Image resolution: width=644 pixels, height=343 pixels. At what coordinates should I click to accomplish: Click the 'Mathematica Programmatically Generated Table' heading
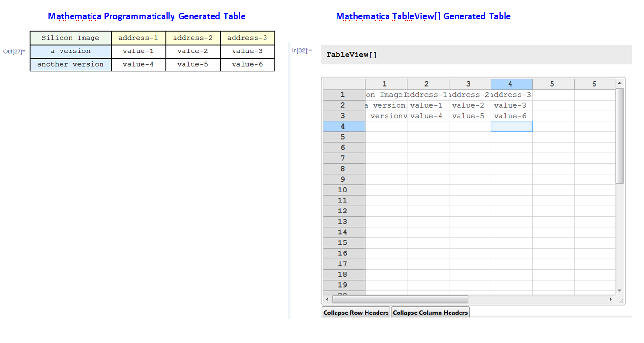pos(147,16)
